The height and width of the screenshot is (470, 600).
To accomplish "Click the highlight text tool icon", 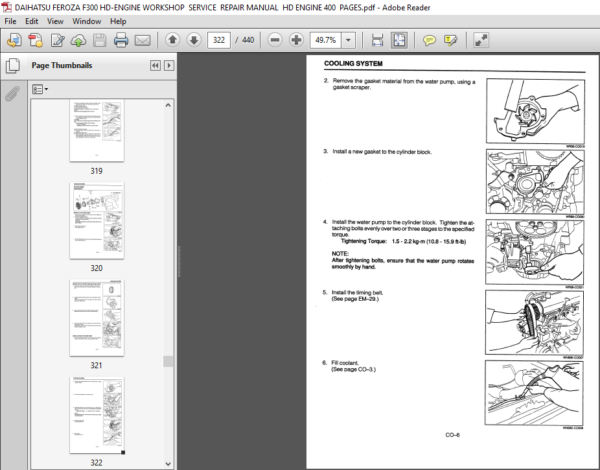I will (x=450, y=40).
